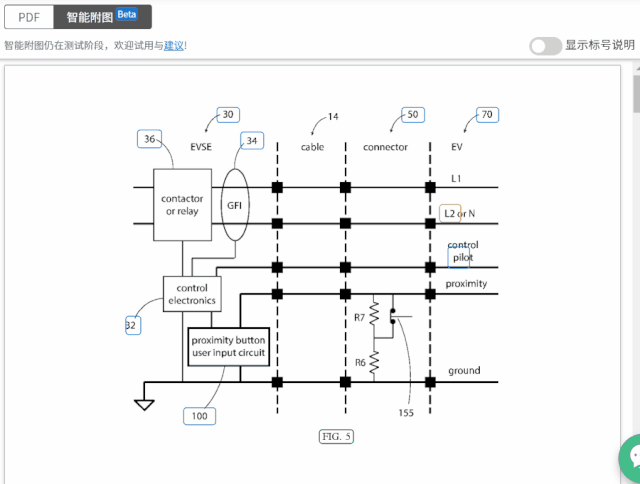Click the number 14 label above cable
Image resolution: width=640 pixels, height=484 pixels.
333,117
